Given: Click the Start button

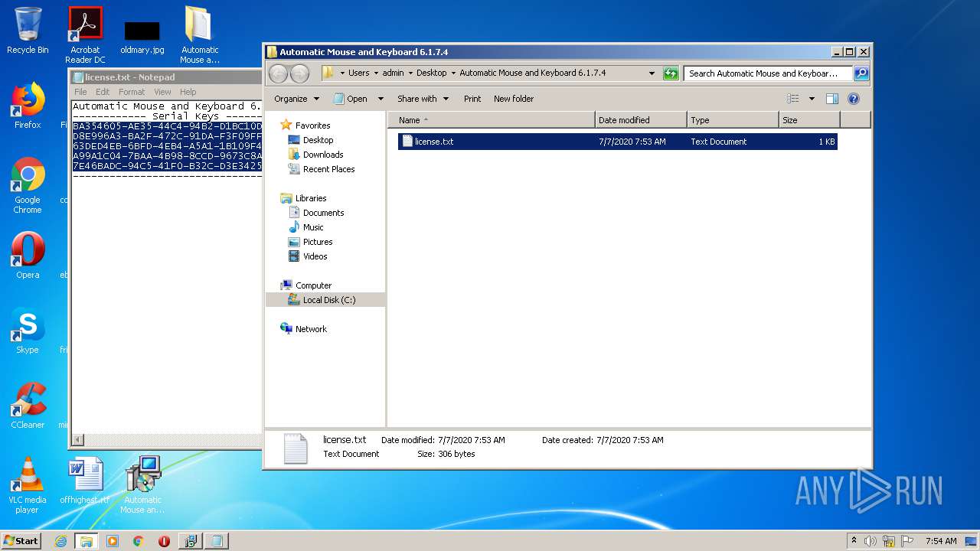Looking at the screenshot, I should [21, 541].
